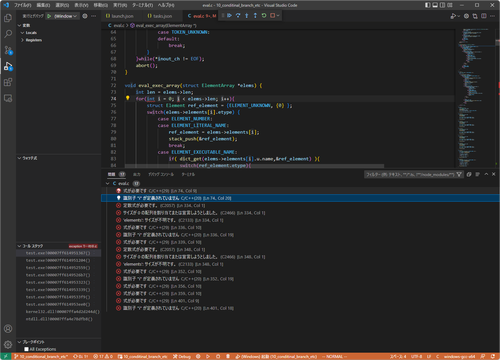Open the Manage gear in activity bar

pyautogui.click(x=8, y=344)
